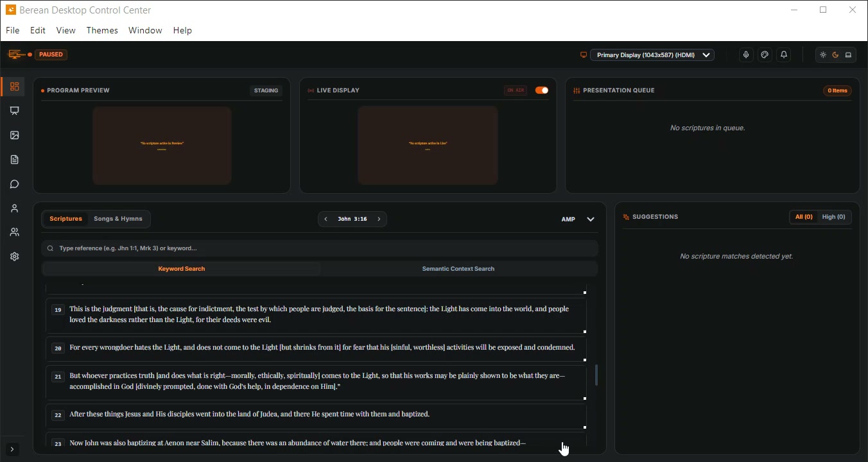
Task: Open the File menu
Action: click(x=12, y=30)
